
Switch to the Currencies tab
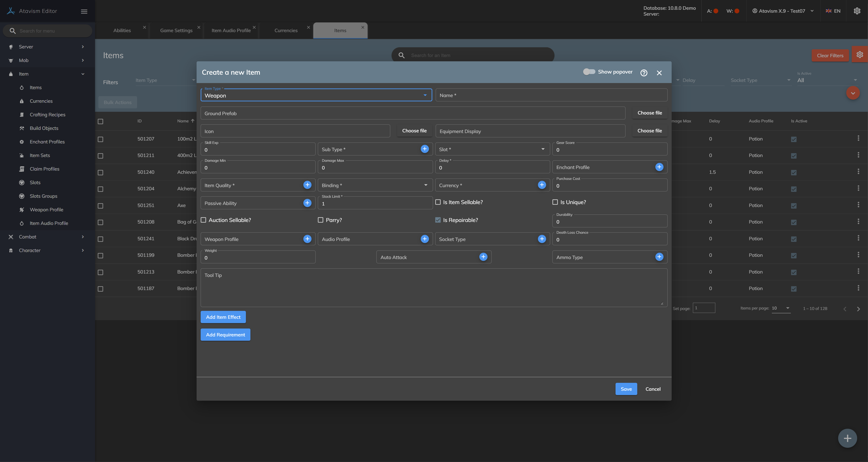[286, 31]
